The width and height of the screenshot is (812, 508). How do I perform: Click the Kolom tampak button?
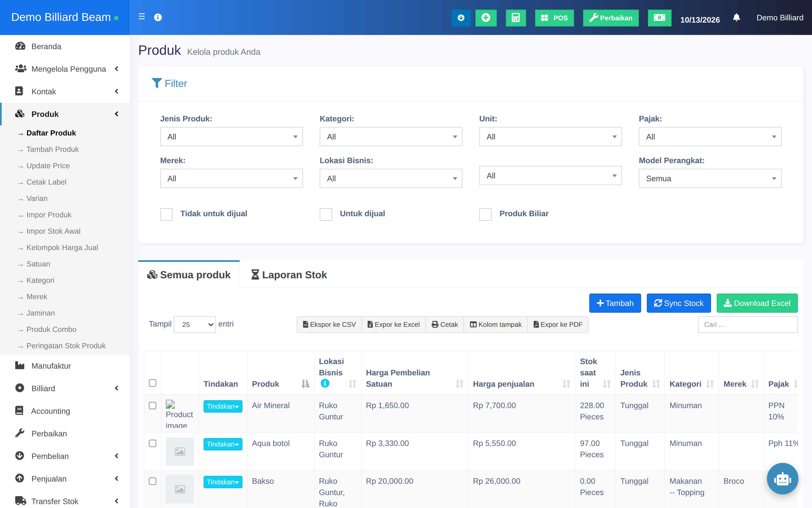coord(496,325)
